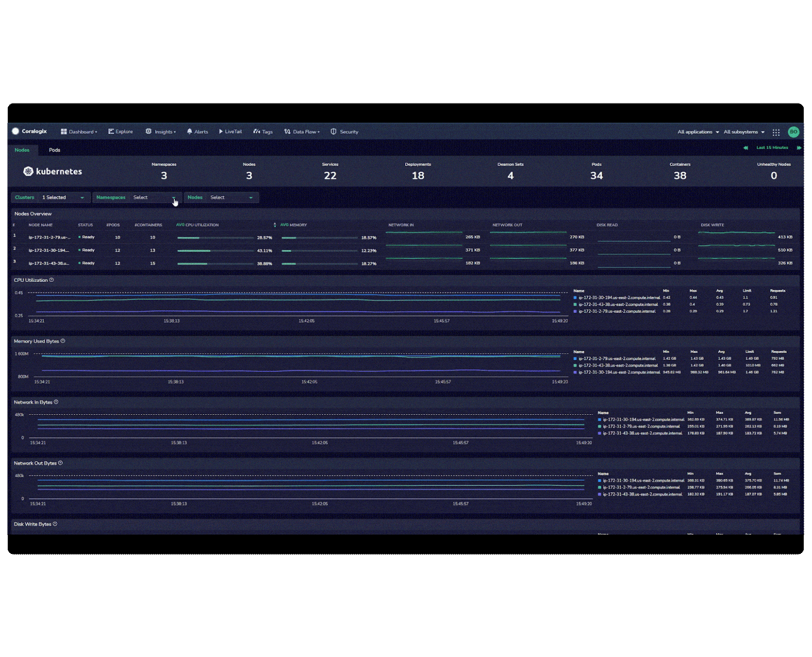The width and height of the screenshot is (812, 657).
Task: Click the Dashboard grid icon
Action: click(x=64, y=132)
